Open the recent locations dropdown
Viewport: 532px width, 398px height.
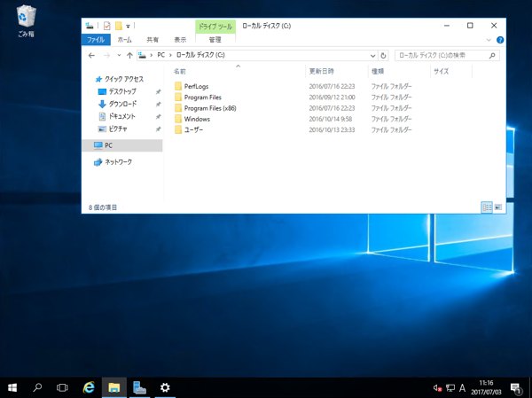tap(119, 55)
